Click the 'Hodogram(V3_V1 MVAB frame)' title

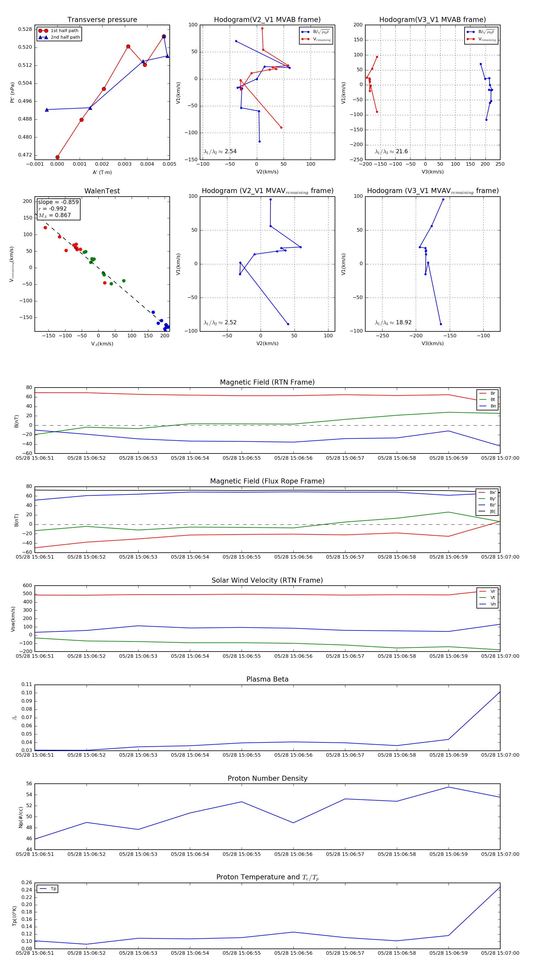[x=432, y=20]
